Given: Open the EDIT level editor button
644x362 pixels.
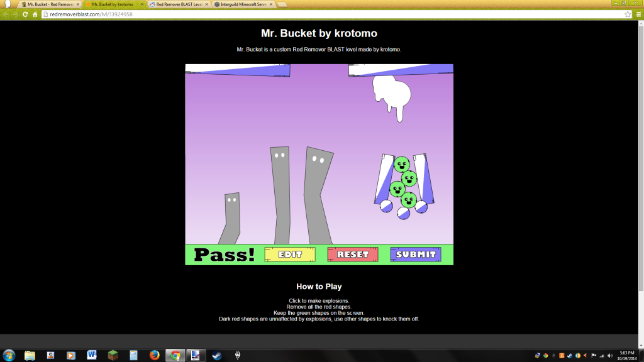Looking at the screenshot, I should 290,255.
